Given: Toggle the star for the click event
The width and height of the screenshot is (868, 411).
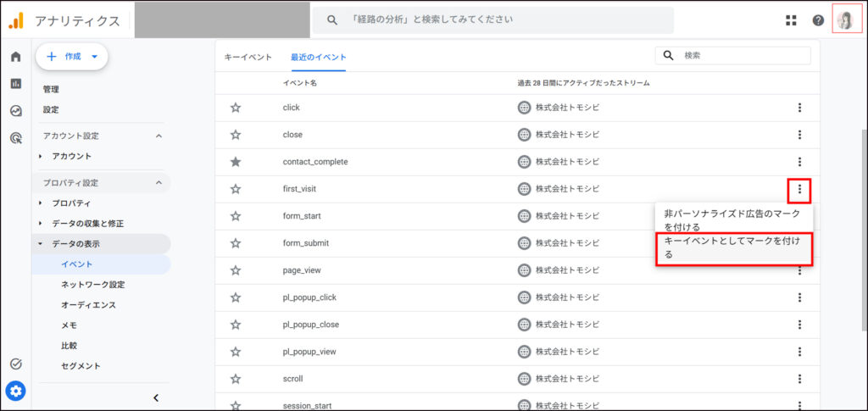Looking at the screenshot, I should click(236, 108).
